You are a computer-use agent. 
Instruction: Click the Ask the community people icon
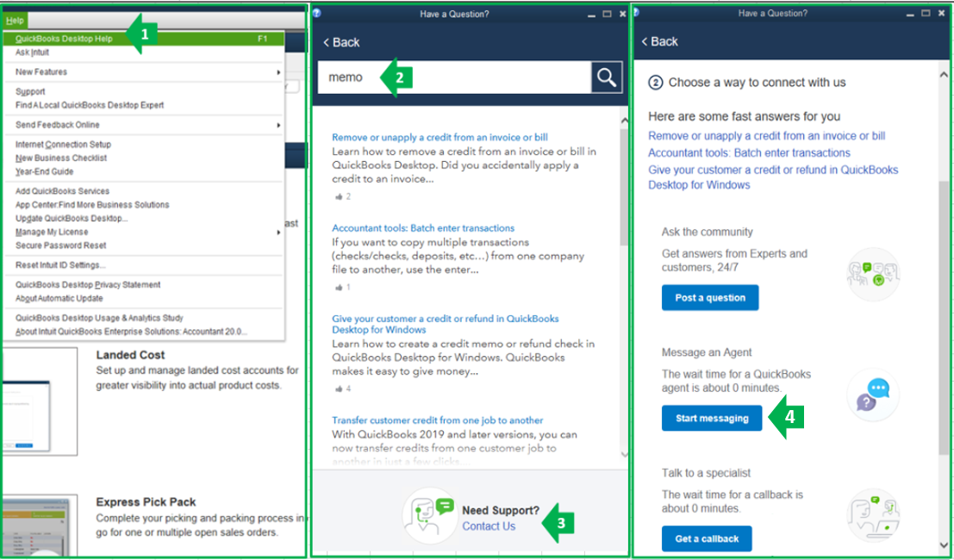874,274
